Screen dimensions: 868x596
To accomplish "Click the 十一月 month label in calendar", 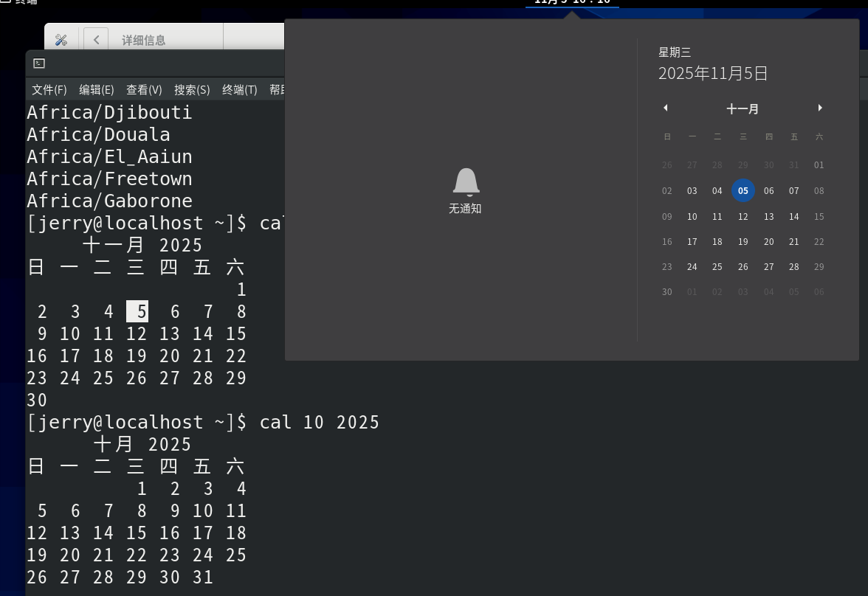I will point(743,109).
